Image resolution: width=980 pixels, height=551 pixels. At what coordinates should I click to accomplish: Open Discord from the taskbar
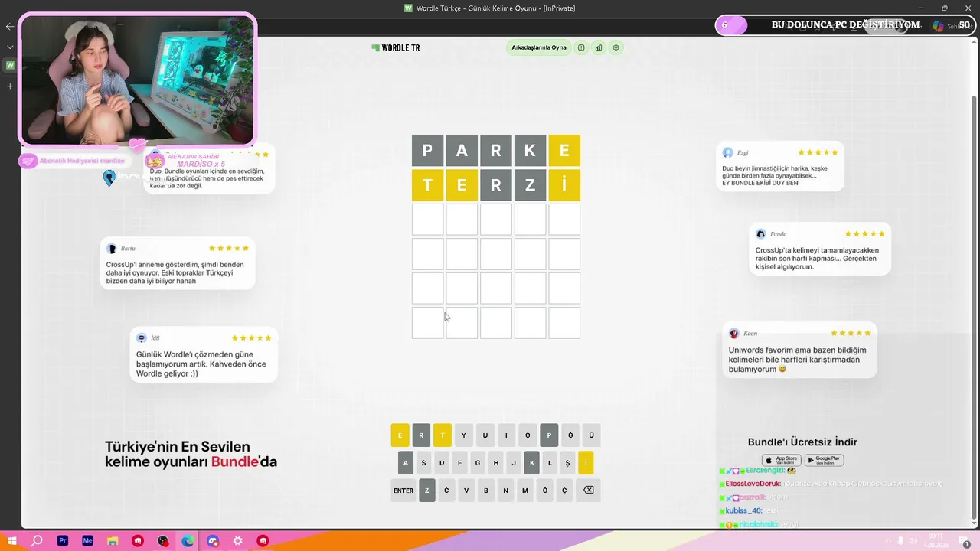coord(213,541)
